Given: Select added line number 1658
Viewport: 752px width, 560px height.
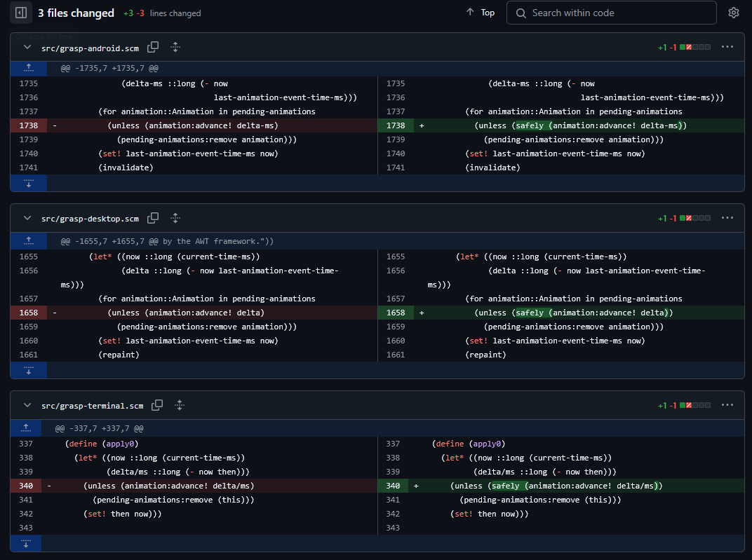Looking at the screenshot, I should pos(396,313).
